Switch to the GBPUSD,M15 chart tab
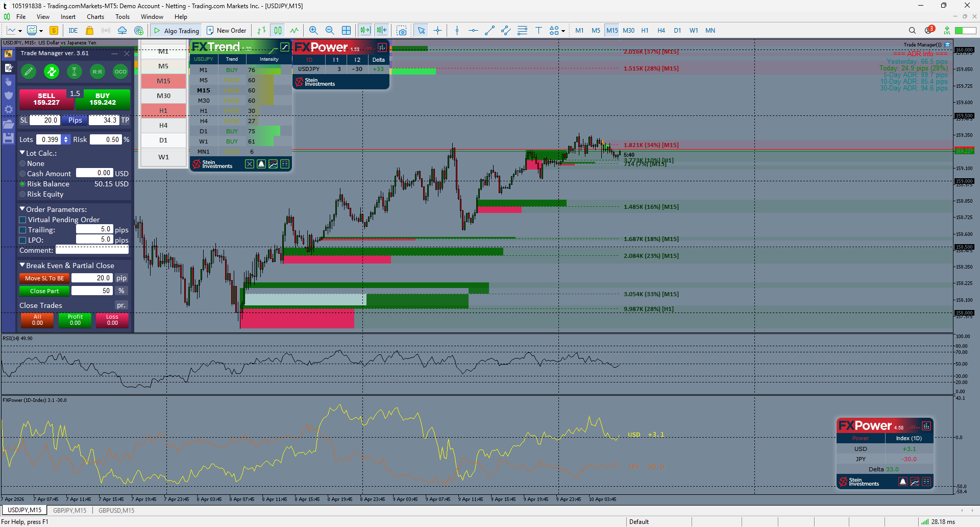The height and width of the screenshot is (527, 980). (116, 510)
